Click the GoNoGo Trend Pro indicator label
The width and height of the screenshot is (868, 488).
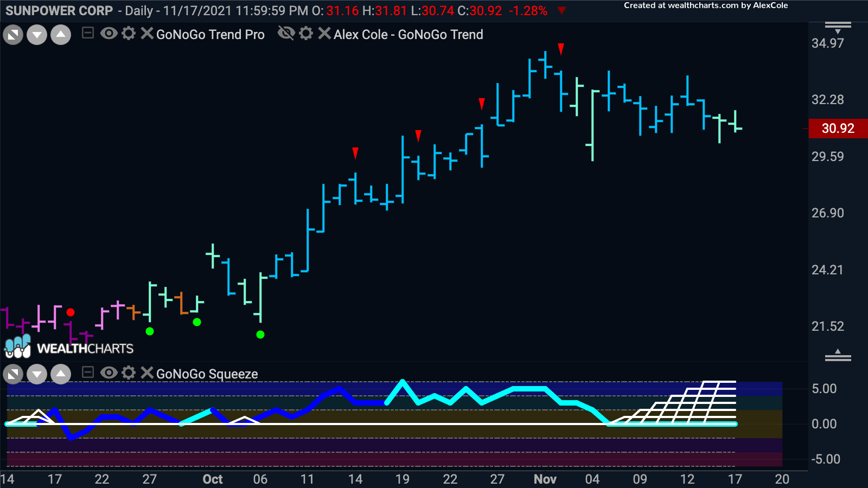pos(210,35)
